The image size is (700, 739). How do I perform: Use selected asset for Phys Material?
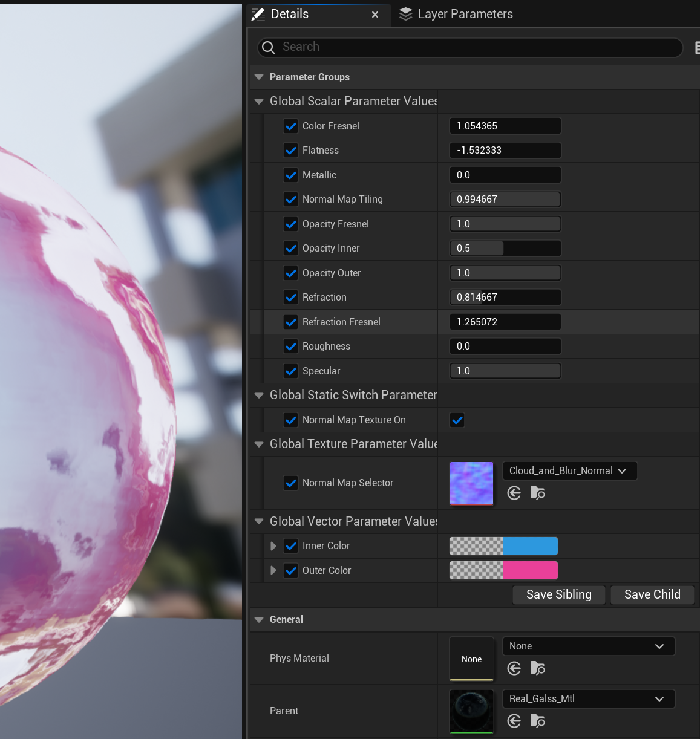coord(514,668)
